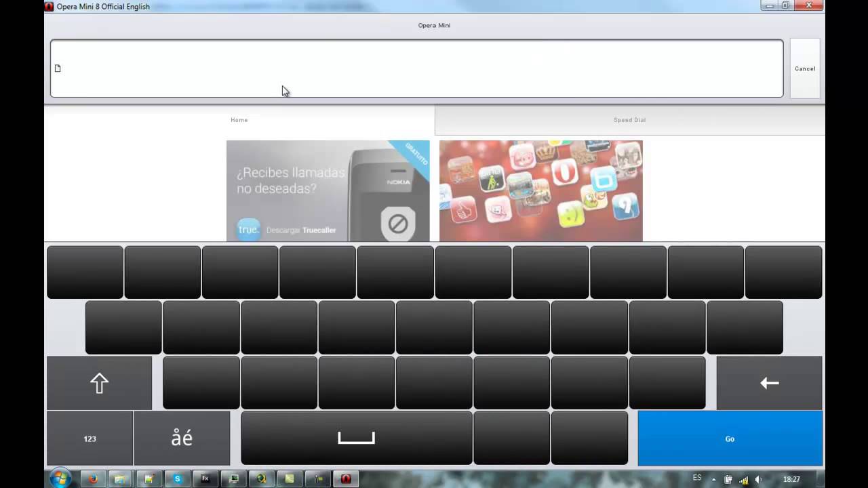Open Firefox from the taskbar
868x488 pixels.
(x=93, y=479)
